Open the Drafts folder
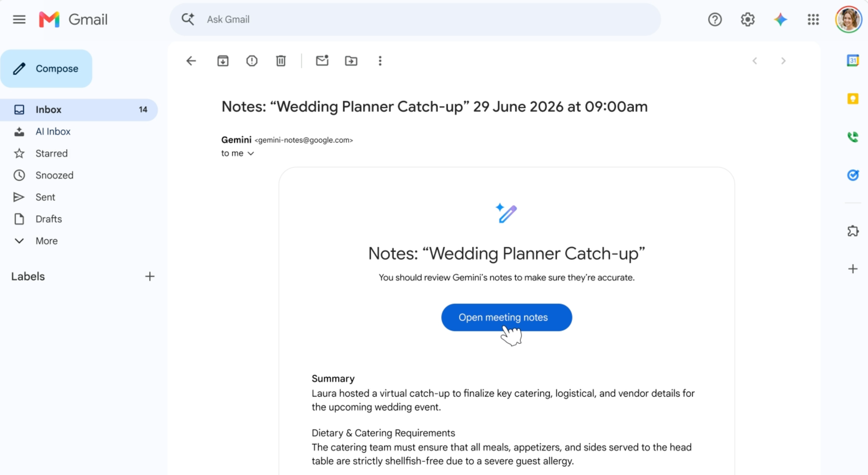 pos(48,219)
